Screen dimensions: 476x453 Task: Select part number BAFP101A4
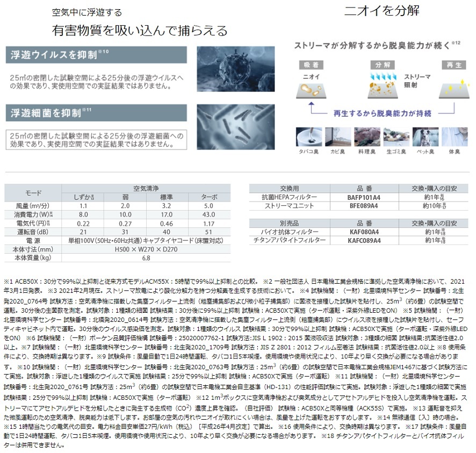tap(364, 197)
